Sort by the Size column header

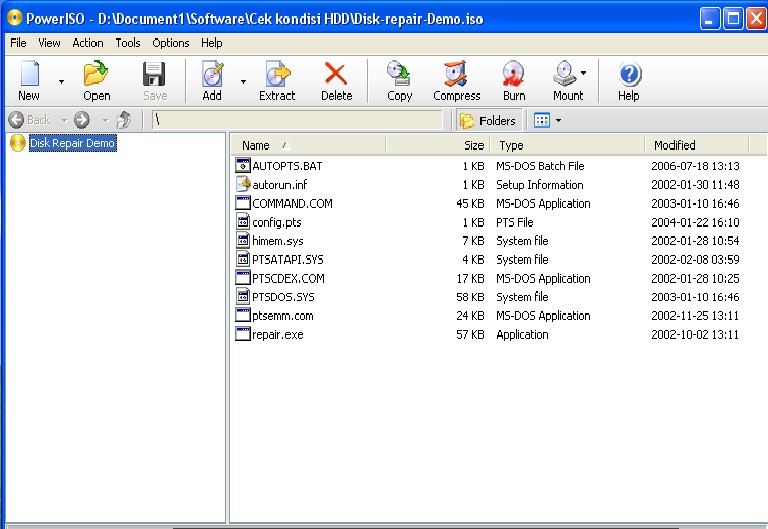tap(436, 145)
